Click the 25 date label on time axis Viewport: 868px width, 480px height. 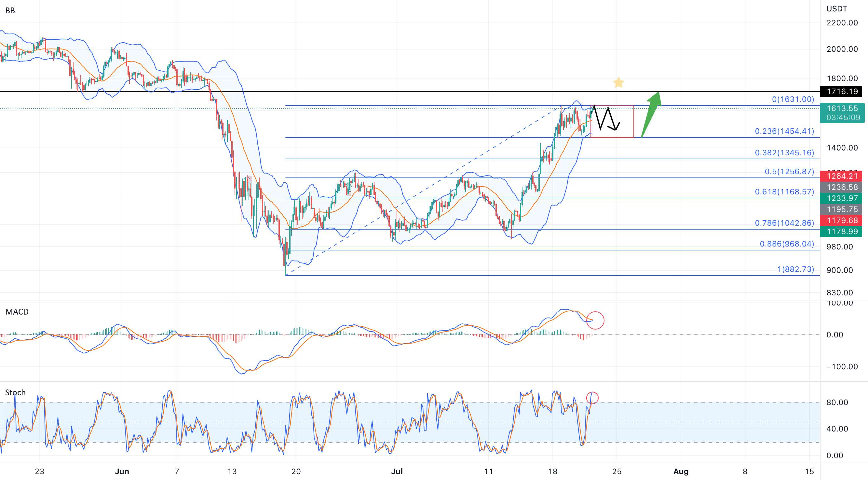tap(617, 472)
